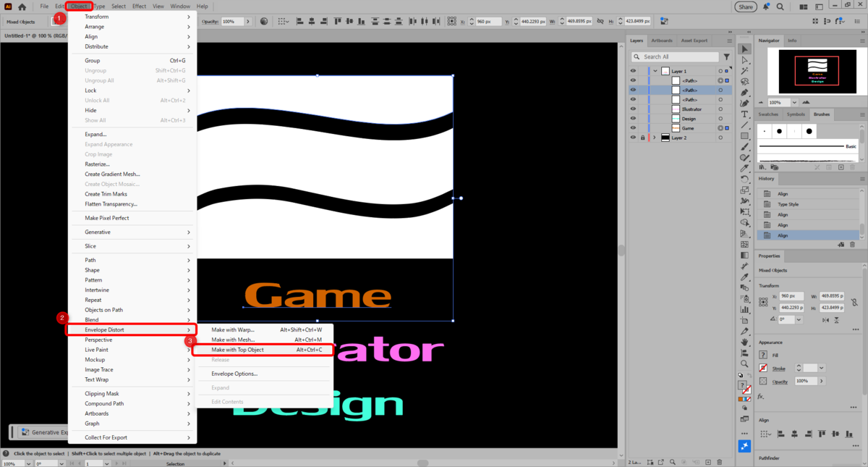Unlock Layer 2 via lock icon
Image resolution: width=868 pixels, height=467 pixels.
pos(642,138)
